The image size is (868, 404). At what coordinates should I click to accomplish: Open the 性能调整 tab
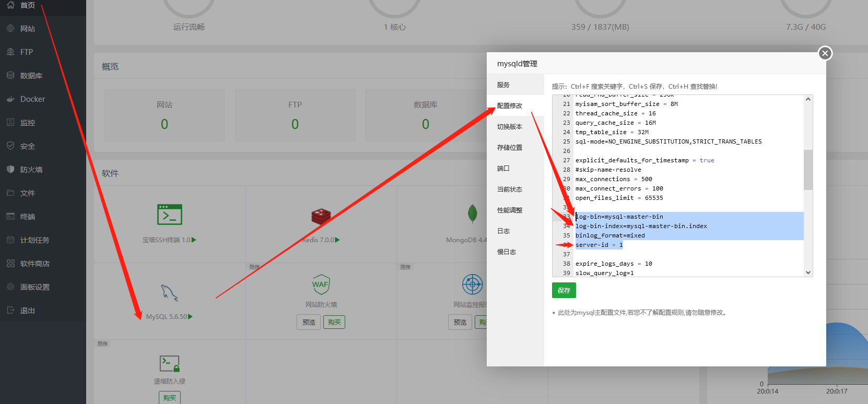click(x=515, y=210)
